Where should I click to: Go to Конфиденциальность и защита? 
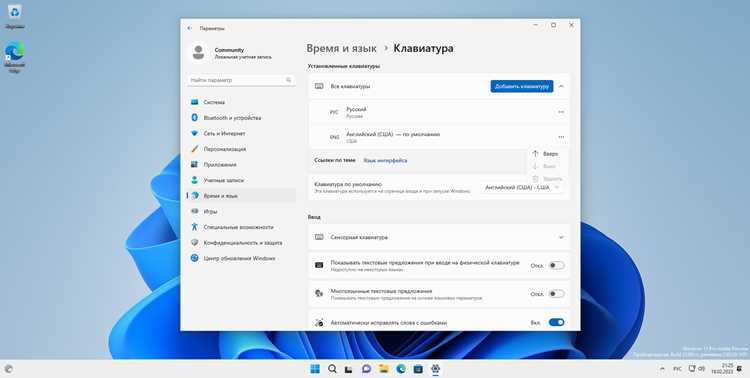[241, 243]
